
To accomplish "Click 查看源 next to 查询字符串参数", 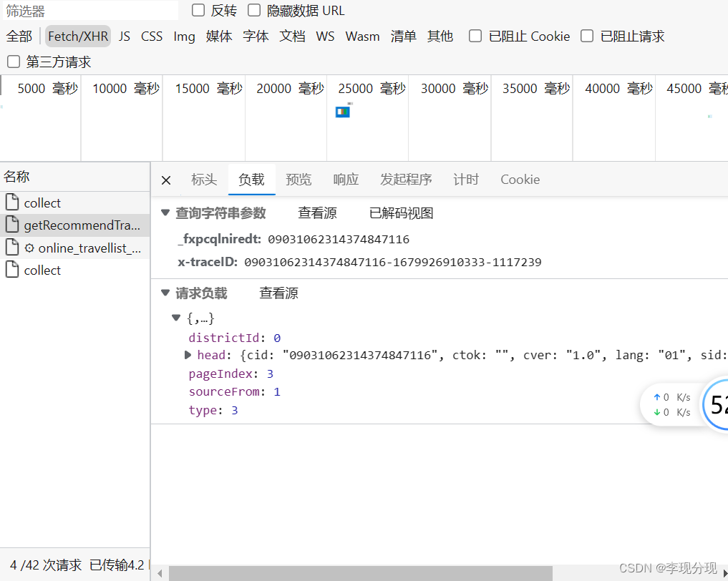I will [x=318, y=213].
